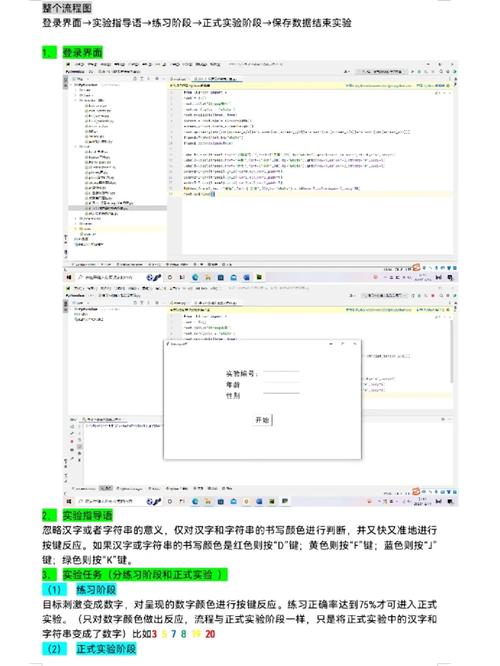The image size is (500, 666).
Task: Click the 整个流程图 title text
Action: pos(67,8)
